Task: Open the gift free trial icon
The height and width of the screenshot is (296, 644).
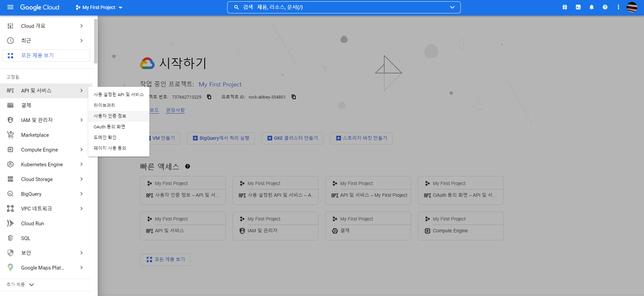Action: (x=565, y=7)
